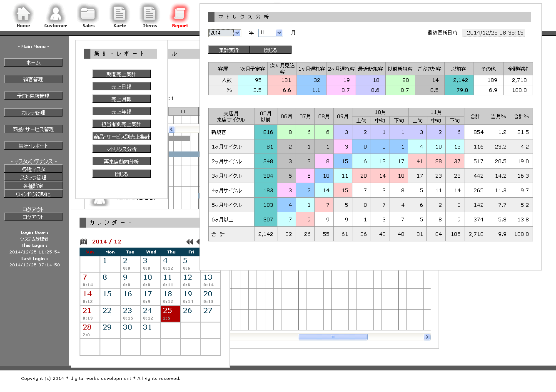The image size is (556, 392).
Task: Click the 集計実行 button
Action: coord(229,50)
